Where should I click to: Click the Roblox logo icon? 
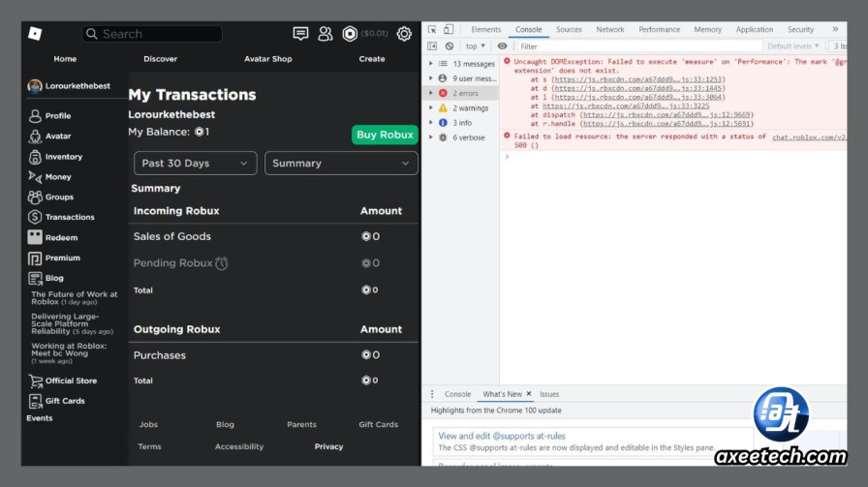(35, 34)
